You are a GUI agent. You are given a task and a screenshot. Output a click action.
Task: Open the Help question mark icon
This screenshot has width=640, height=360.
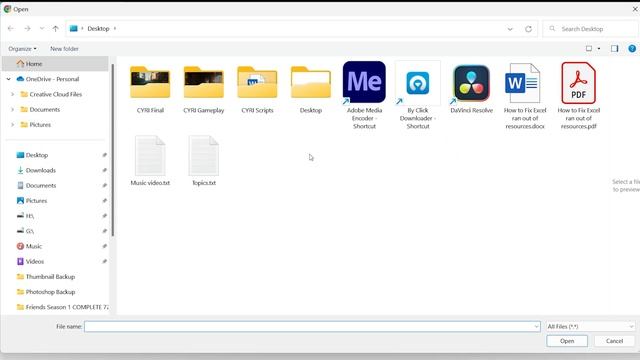point(632,49)
